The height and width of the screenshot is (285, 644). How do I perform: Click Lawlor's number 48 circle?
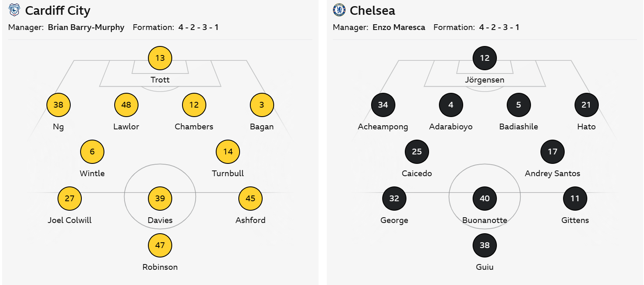pyautogui.click(x=126, y=105)
